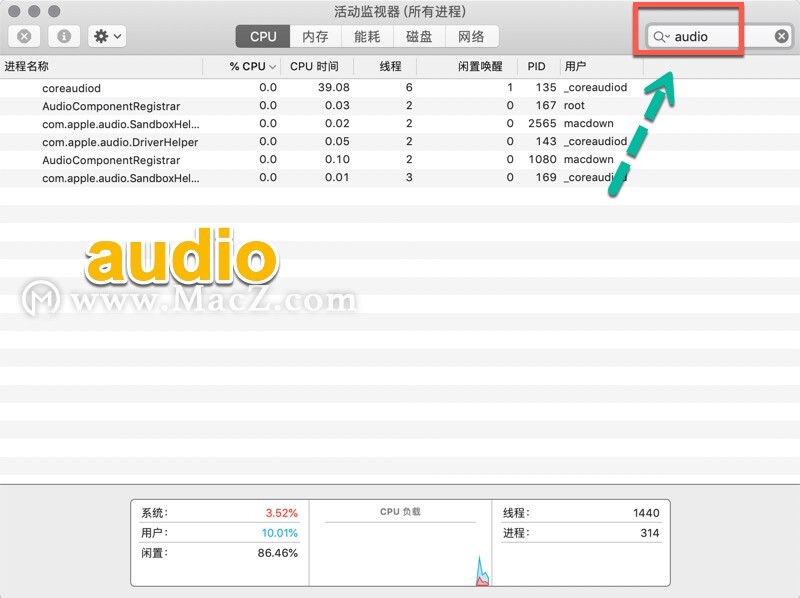The image size is (800, 598).
Task: Click the process info (i) icon
Action: tap(64, 36)
